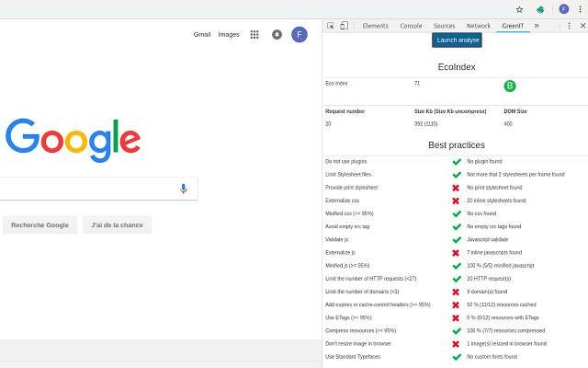This screenshot has height=368, width=588.
Task: Select the GreenIT tab
Action: [513, 26]
